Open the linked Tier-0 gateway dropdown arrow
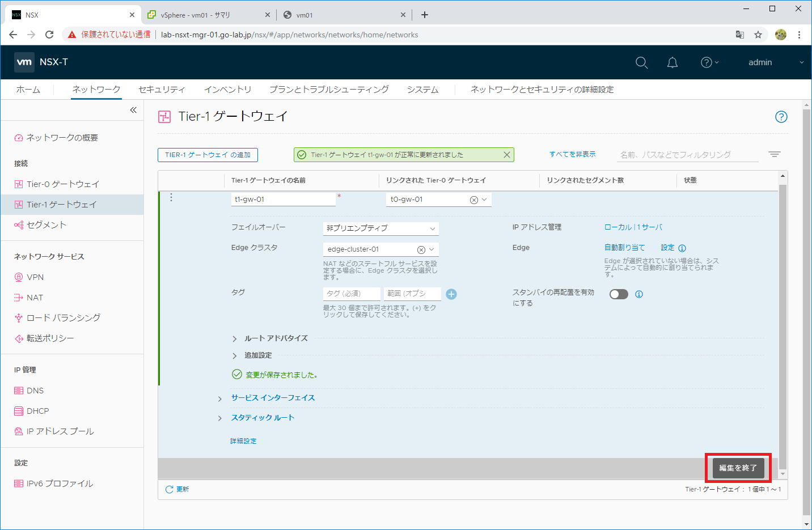 click(x=484, y=200)
